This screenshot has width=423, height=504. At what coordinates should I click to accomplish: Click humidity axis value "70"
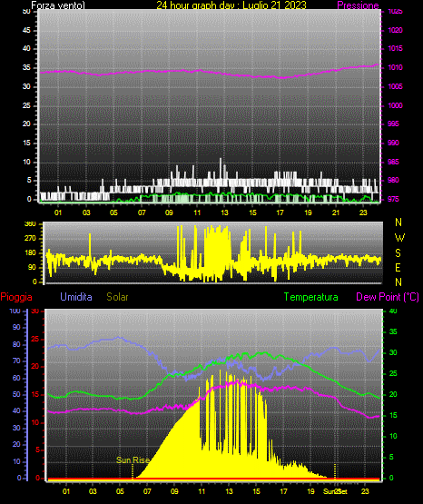pyautogui.click(x=16, y=361)
